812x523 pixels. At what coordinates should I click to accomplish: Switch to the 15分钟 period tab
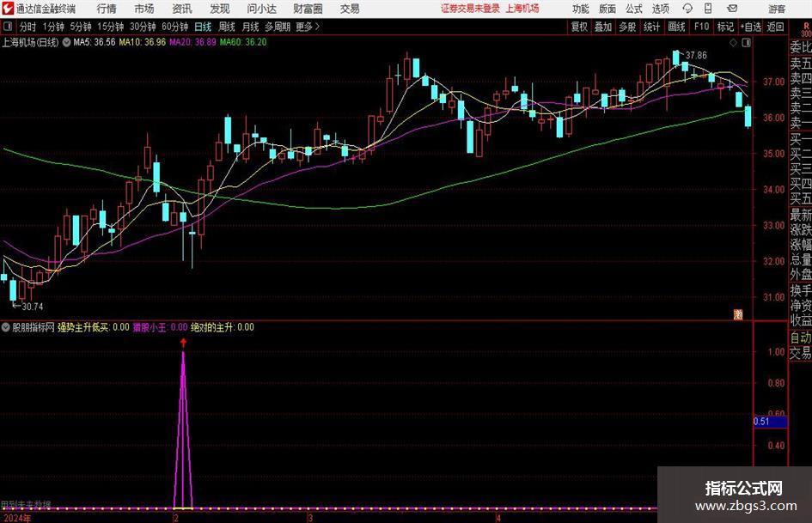tap(110, 27)
